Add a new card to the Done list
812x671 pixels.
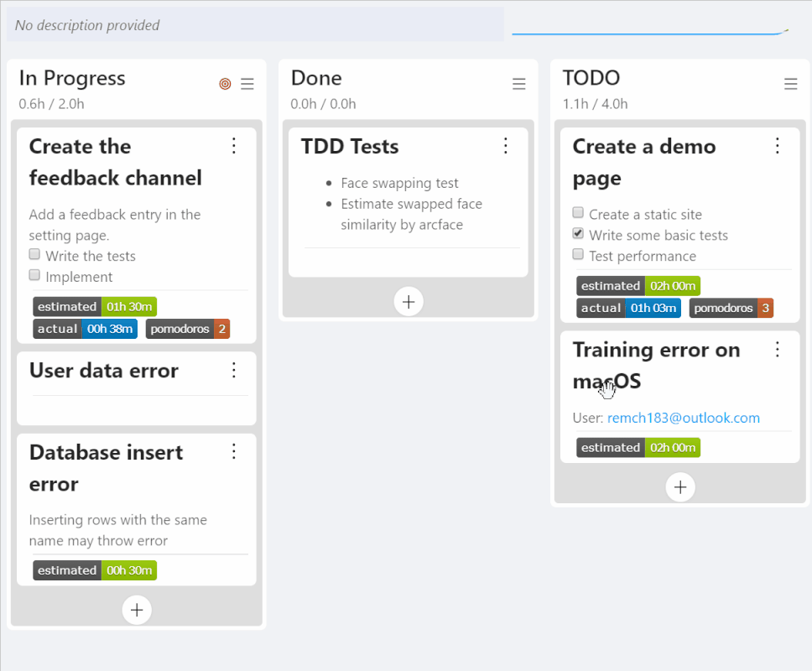tap(409, 302)
